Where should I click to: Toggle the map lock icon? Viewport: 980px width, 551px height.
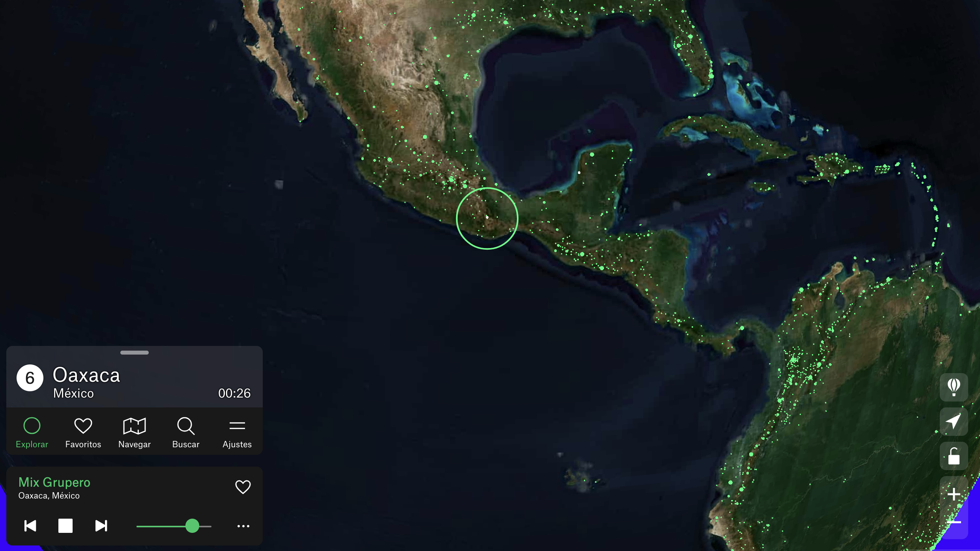coord(954,456)
